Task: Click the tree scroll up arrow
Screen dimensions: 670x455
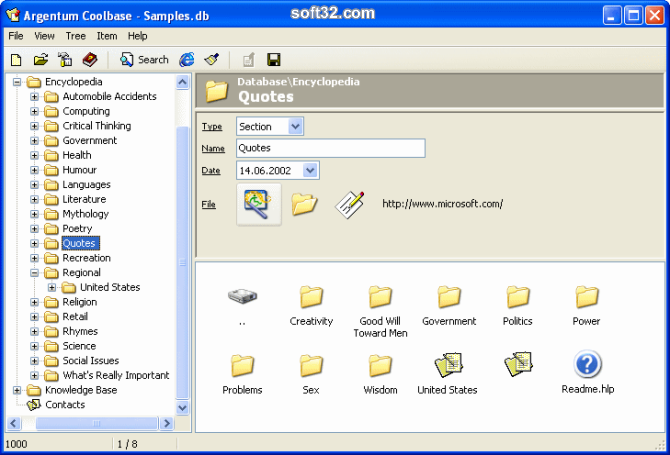Action: [x=182, y=82]
